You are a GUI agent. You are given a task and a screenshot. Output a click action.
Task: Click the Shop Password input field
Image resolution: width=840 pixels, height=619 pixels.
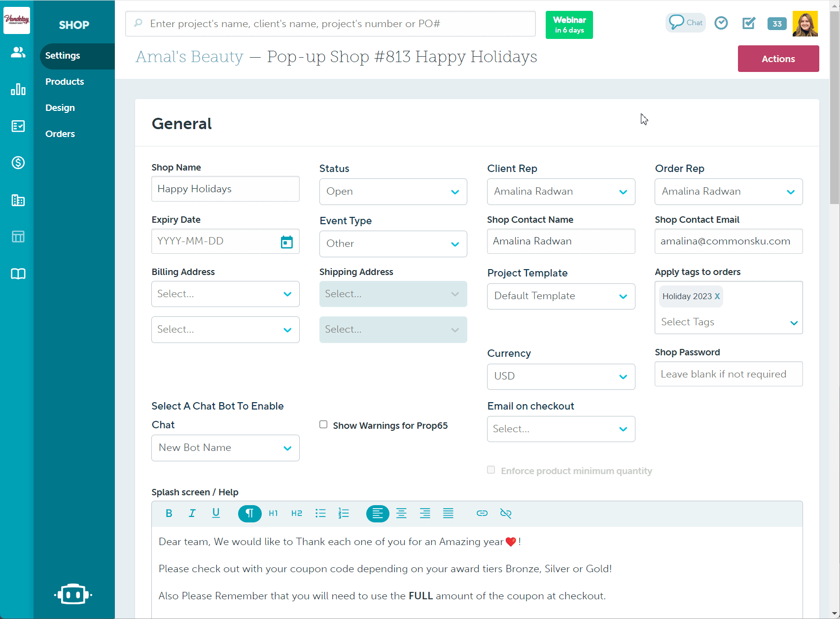728,374
